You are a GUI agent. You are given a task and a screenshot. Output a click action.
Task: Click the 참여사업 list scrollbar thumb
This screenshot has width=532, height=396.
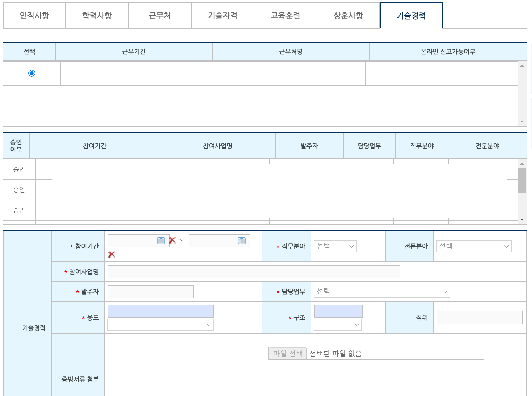(522, 180)
